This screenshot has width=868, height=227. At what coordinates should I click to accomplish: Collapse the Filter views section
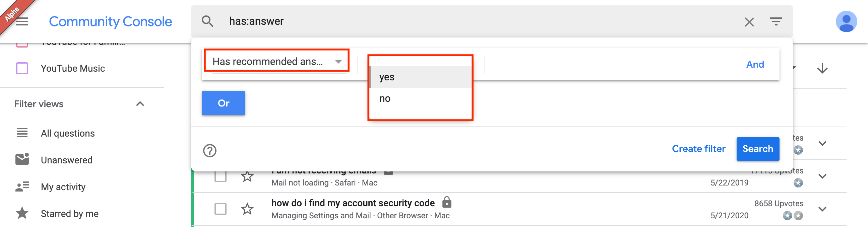coord(140,104)
